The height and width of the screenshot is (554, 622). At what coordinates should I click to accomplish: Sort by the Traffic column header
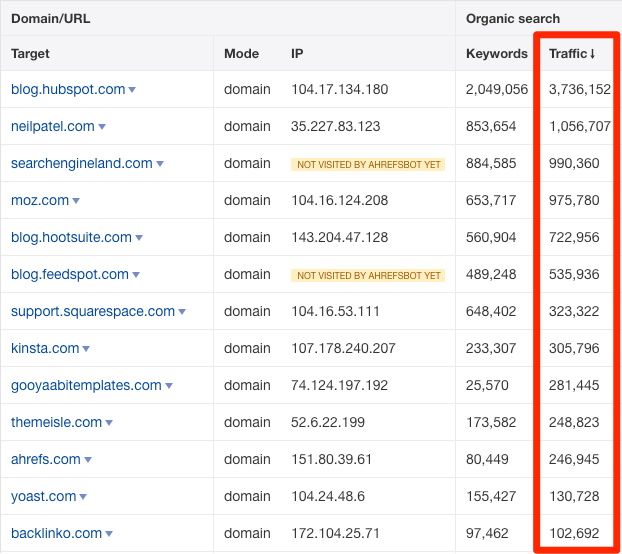(572, 53)
